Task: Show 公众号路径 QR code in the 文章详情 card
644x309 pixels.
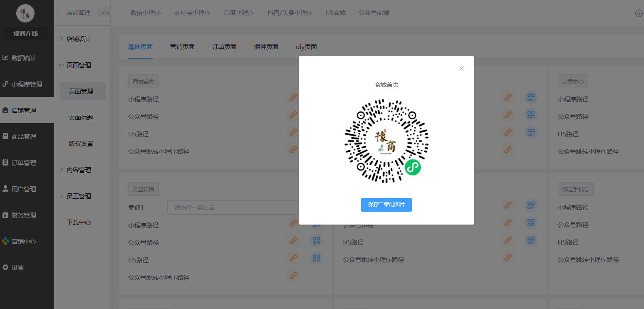Action: click(317, 240)
